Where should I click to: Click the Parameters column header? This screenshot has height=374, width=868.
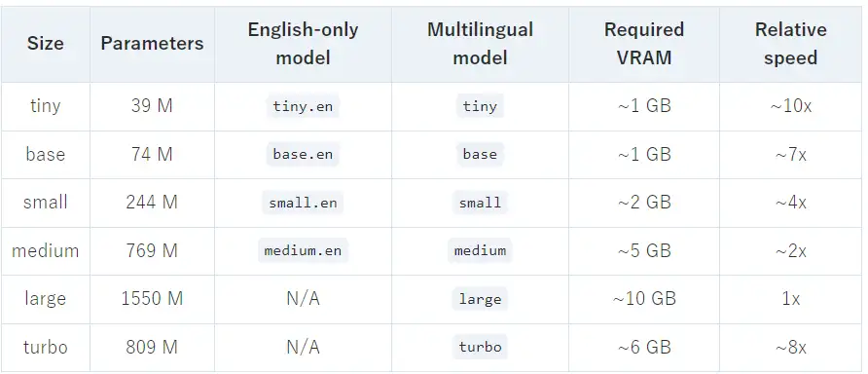(x=152, y=43)
